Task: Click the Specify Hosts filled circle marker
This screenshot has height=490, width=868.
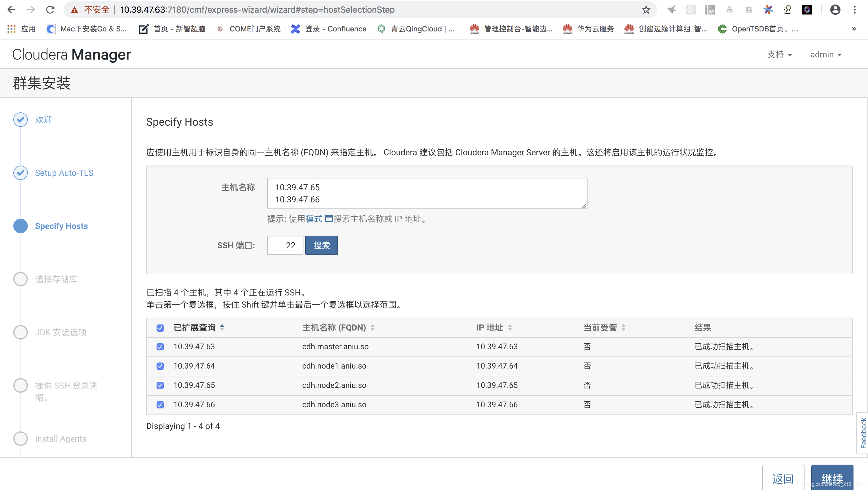Action: click(x=21, y=226)
